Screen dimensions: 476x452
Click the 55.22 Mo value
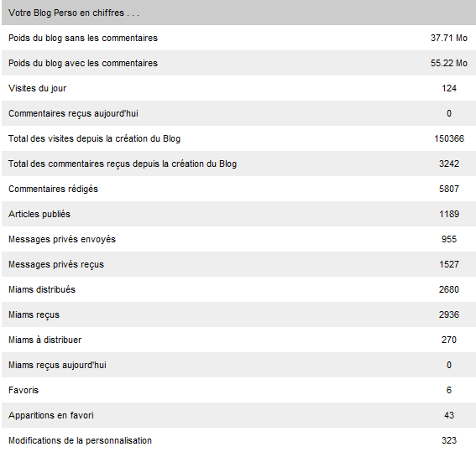click(x=448, y=63)
